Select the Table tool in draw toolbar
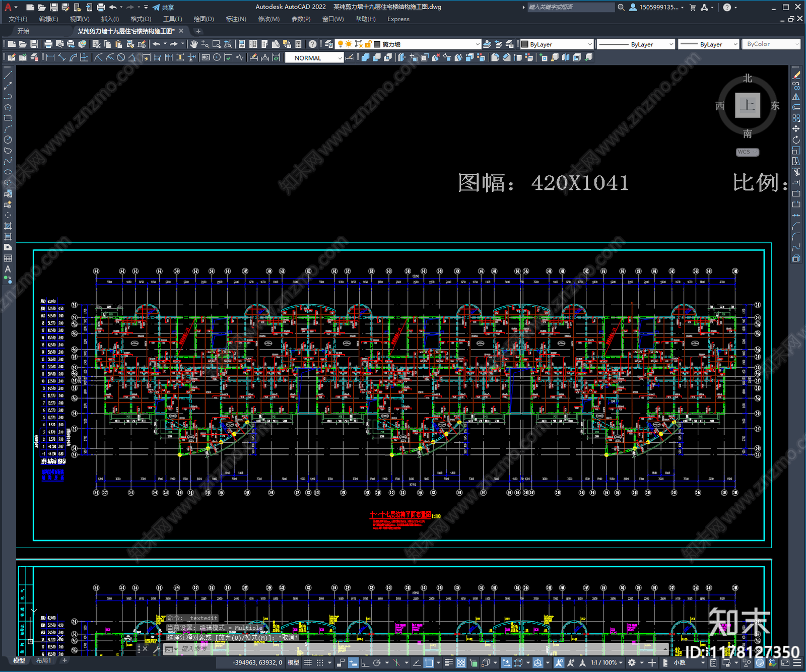This screenshot has height=672, width=806. point(8,258)
